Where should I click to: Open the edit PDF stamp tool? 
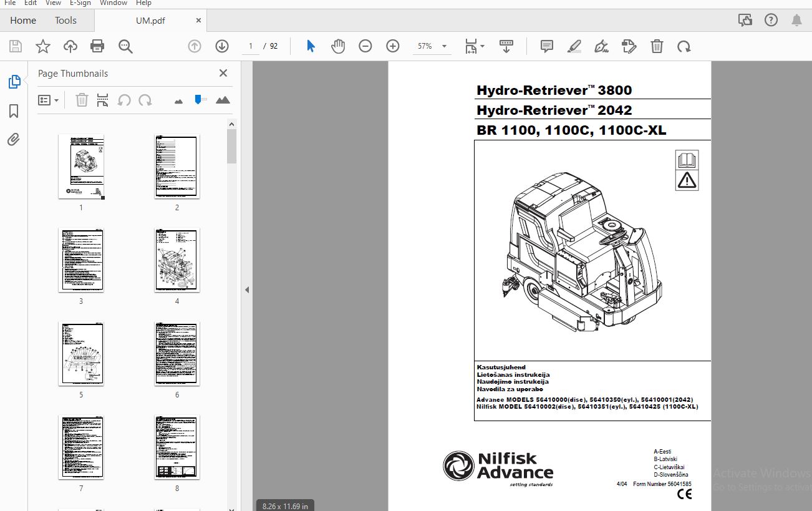coord(629,46)
